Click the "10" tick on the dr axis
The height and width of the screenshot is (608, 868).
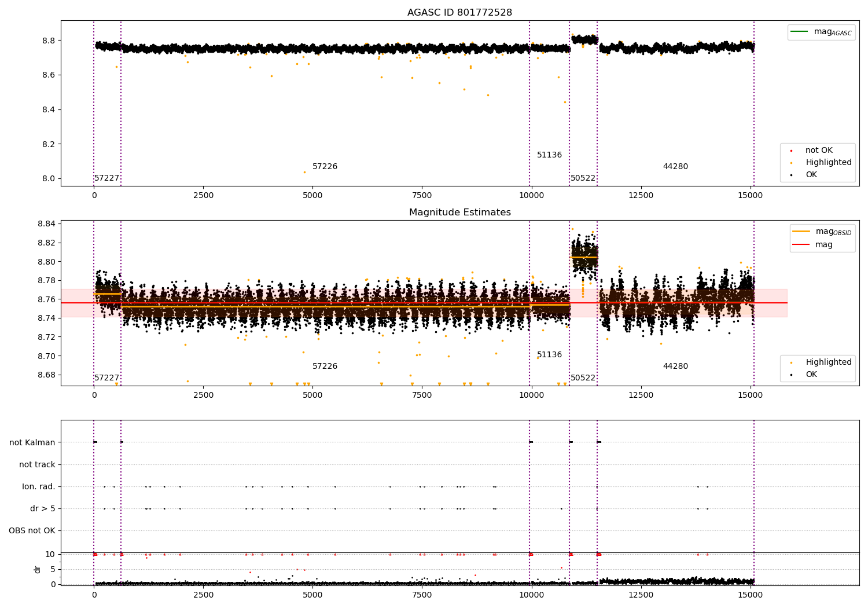50,554
